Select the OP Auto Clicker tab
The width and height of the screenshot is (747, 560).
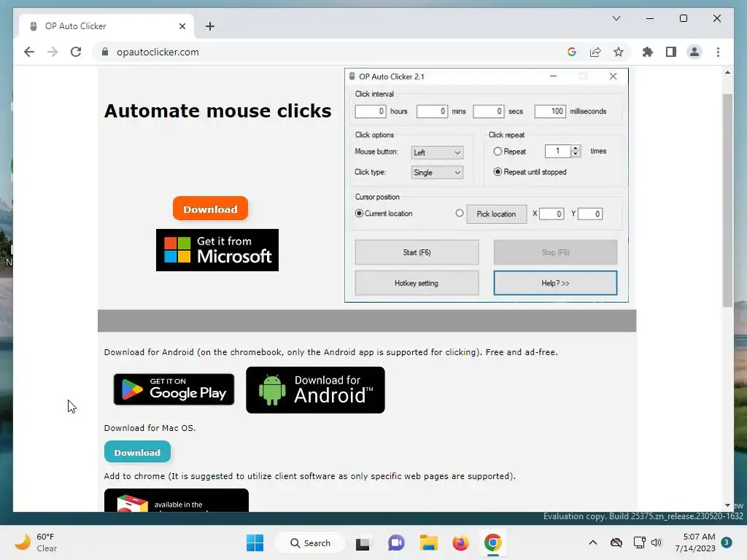pos(107,26)
